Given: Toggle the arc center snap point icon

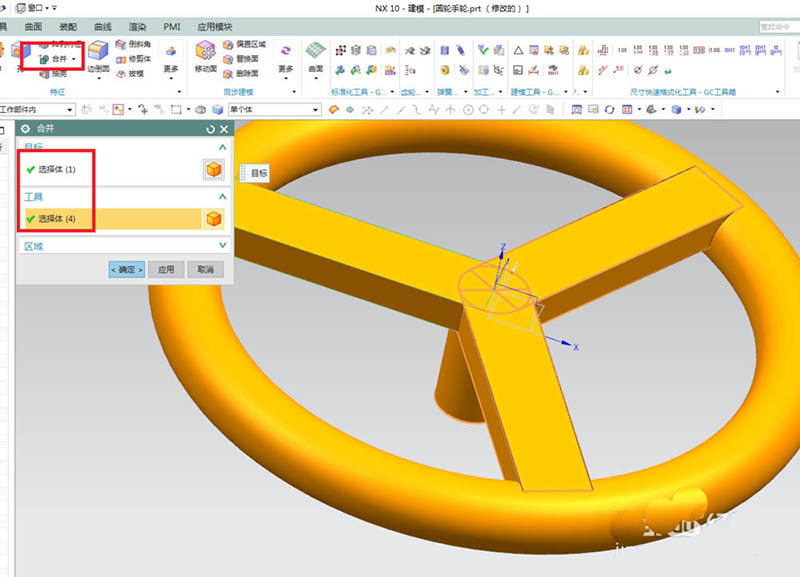Looking at the screenshot, I should coord(468,109).
